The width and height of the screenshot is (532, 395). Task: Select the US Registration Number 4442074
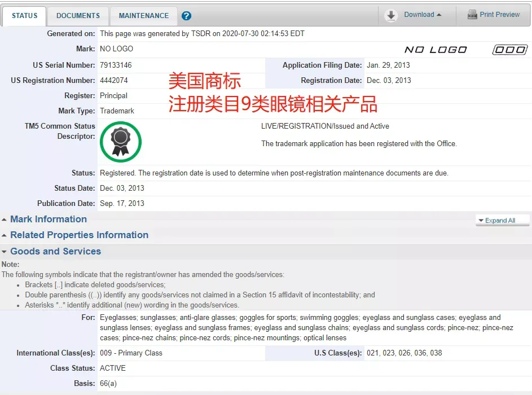113,81
